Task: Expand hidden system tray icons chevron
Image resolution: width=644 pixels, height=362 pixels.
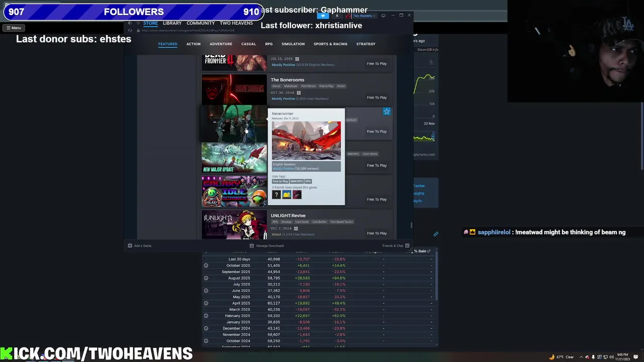Action: (x=581, y=357)
